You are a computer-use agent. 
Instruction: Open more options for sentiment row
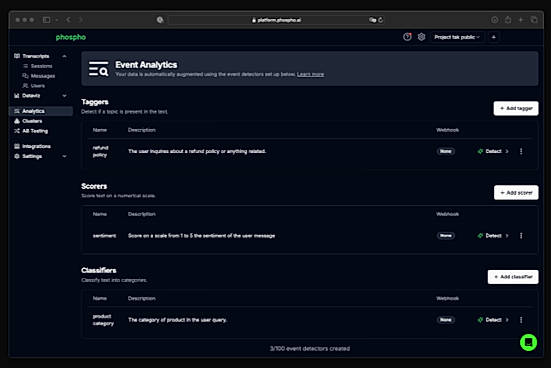[521, 235]
